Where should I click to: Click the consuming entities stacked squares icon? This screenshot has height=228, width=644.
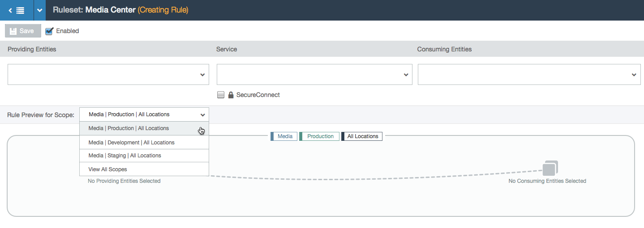tap(550, 168)
